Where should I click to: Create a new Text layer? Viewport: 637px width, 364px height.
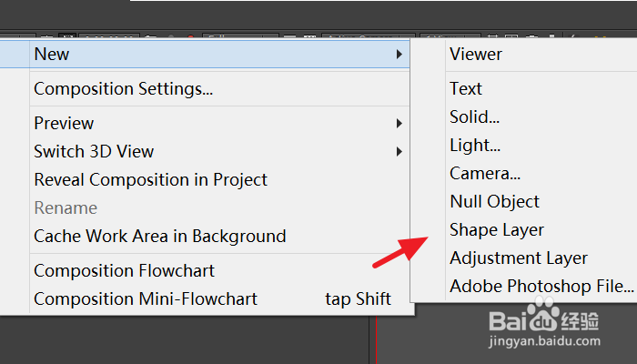pos(466,88)
